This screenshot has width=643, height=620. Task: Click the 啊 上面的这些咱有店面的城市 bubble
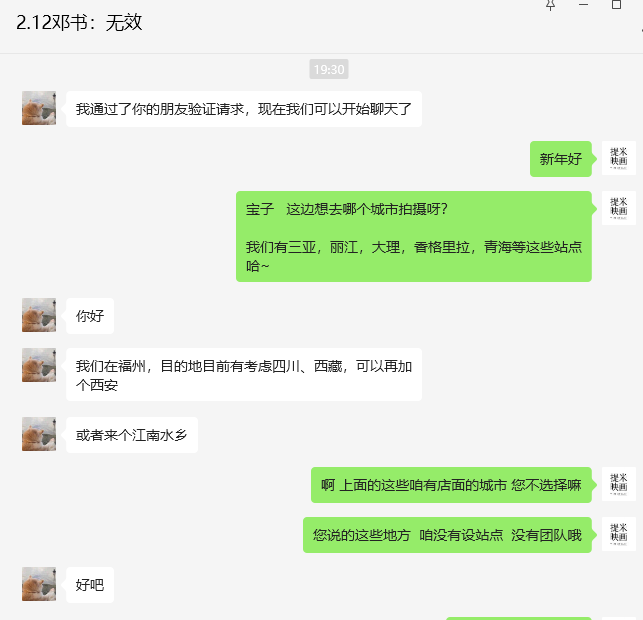[451, 485]
